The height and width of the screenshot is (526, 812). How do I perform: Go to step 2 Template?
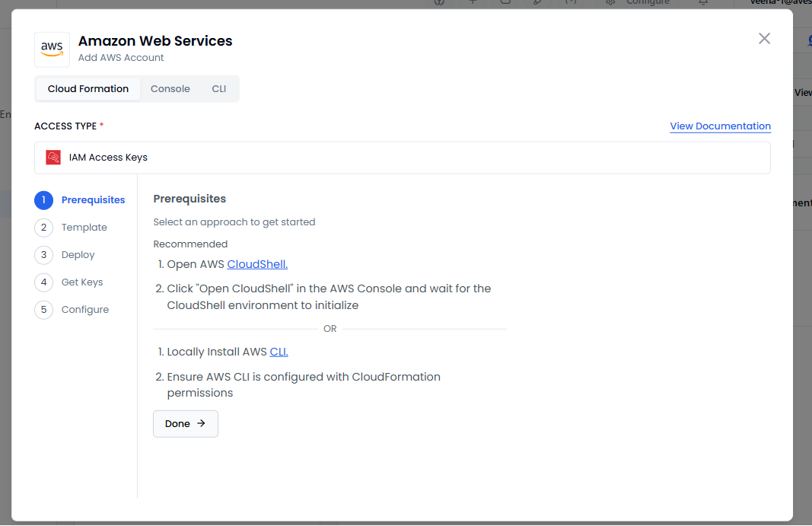coord(84,228)
